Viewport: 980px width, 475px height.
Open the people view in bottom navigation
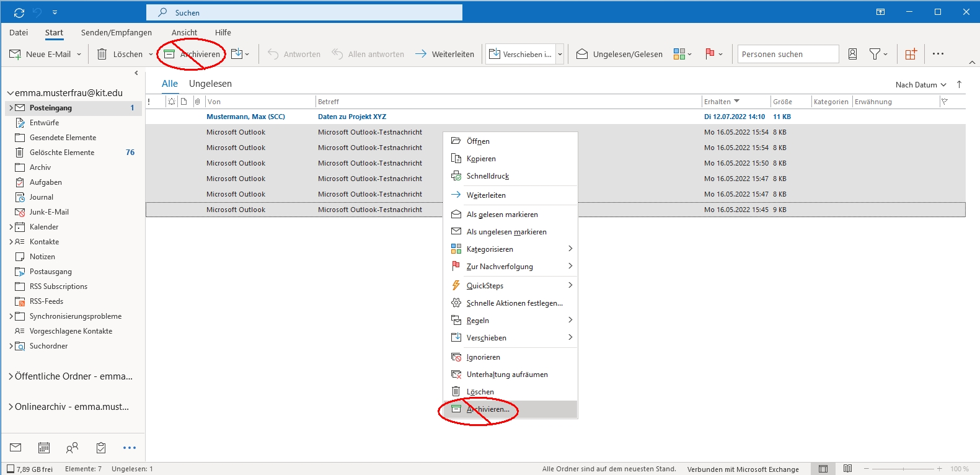click(x=73, y=447)
